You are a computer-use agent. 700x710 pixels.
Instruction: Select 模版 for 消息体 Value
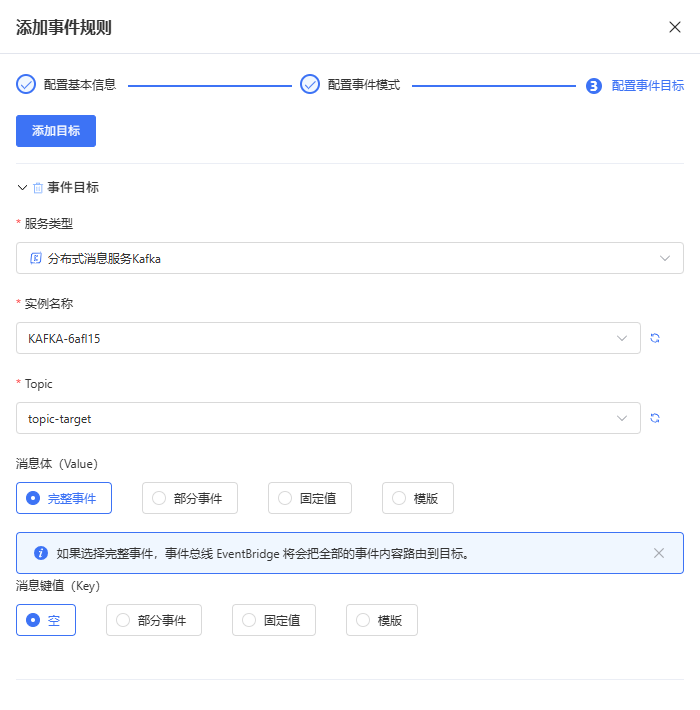[417, 498]
